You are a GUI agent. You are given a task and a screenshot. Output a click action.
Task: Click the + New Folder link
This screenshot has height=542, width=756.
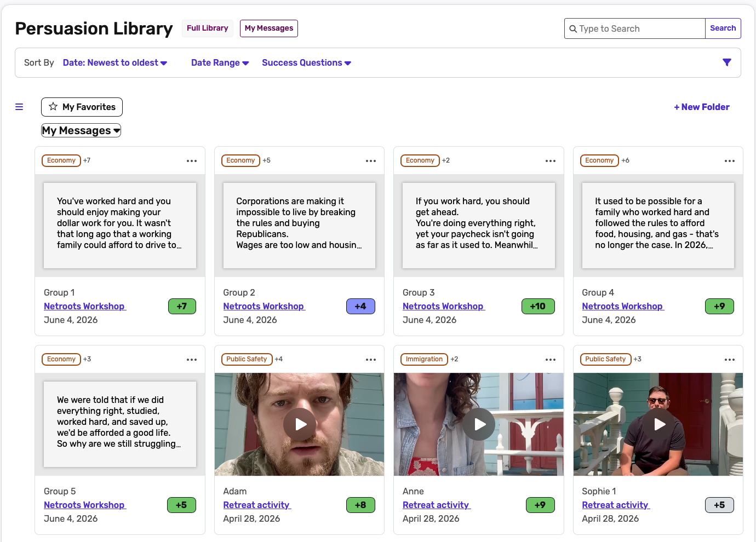[x=702, y=107]
